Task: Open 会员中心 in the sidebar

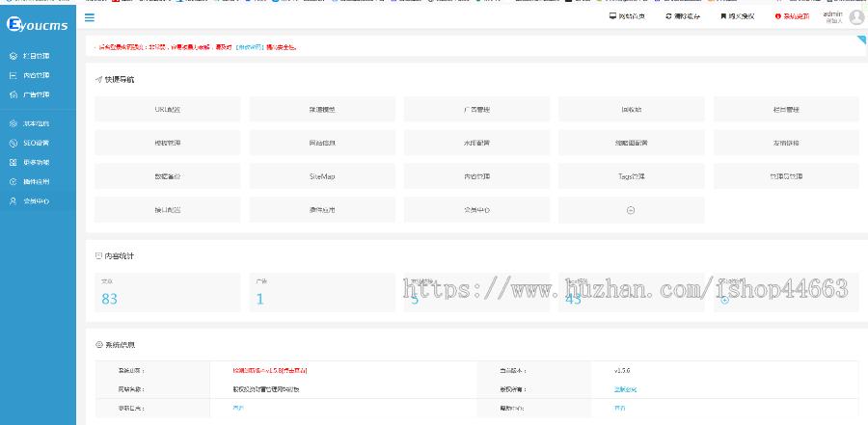Action: click(38, 200)
